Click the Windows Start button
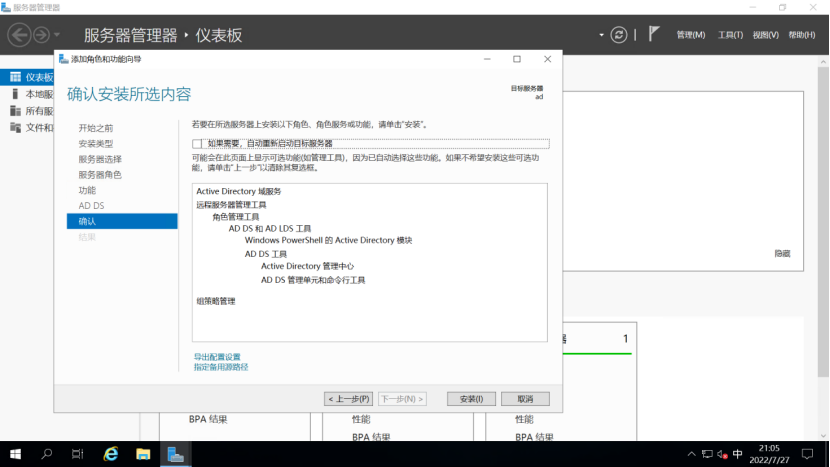830x467 pixels. pyautogui.click(x=15, y=454)
